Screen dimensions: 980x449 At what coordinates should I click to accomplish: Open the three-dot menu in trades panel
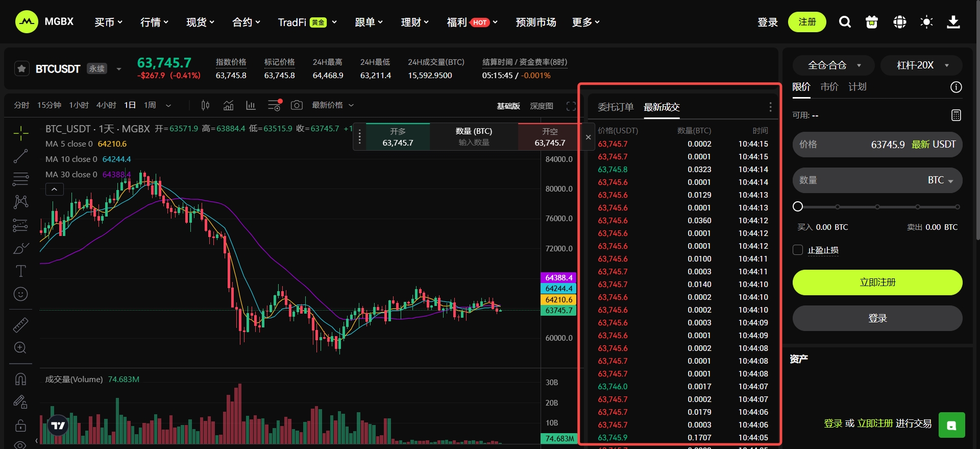[x=770, y=107]
